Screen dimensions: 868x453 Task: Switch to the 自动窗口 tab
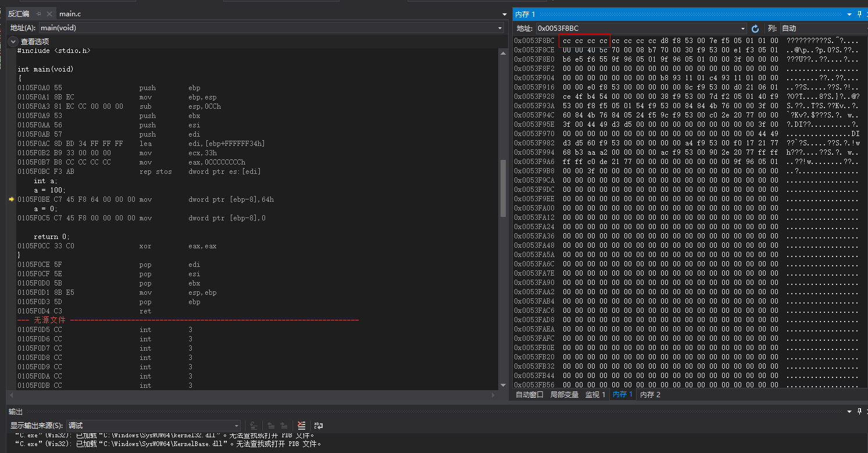[x=530, y=395]
